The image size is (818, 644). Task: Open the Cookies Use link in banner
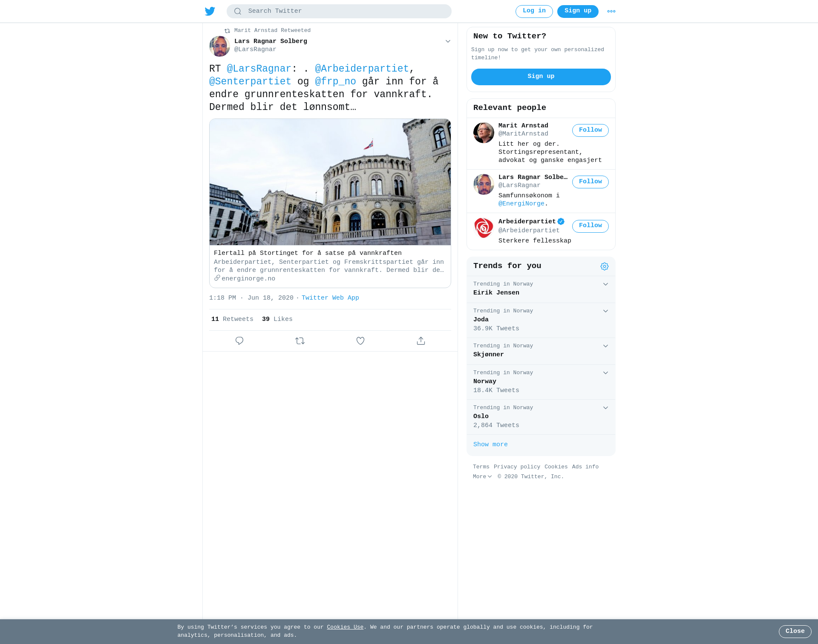point(345,627)
